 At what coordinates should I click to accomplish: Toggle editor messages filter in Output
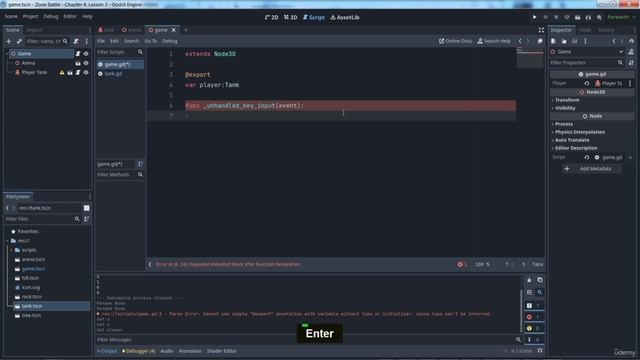533,339
